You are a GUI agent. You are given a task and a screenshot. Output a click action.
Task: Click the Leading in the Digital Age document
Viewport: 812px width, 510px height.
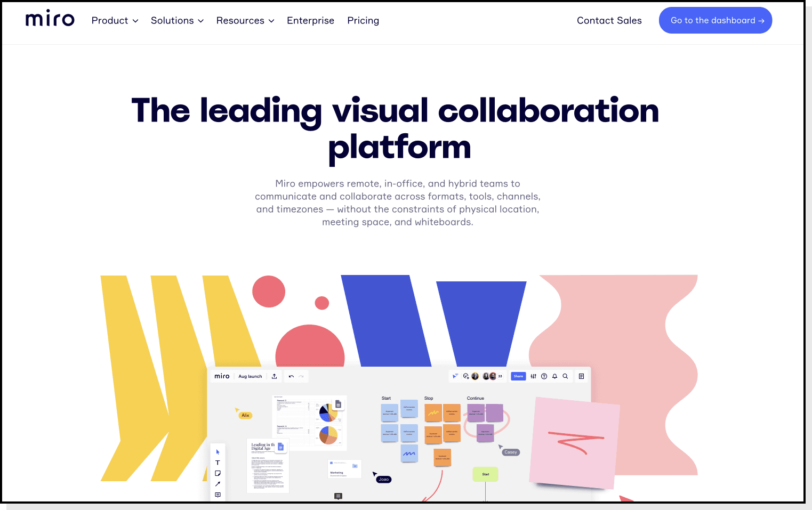tap(268, 466)
